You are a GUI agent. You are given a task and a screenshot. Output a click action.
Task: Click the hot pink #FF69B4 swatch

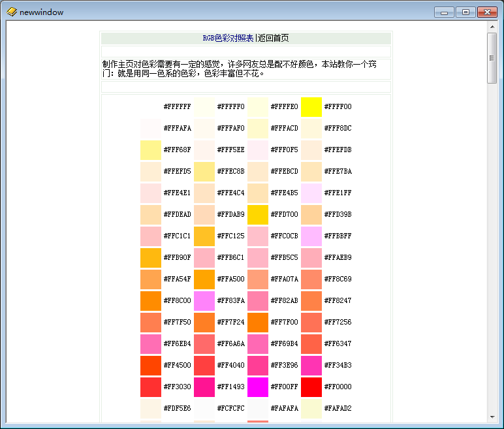coord(258,344)
